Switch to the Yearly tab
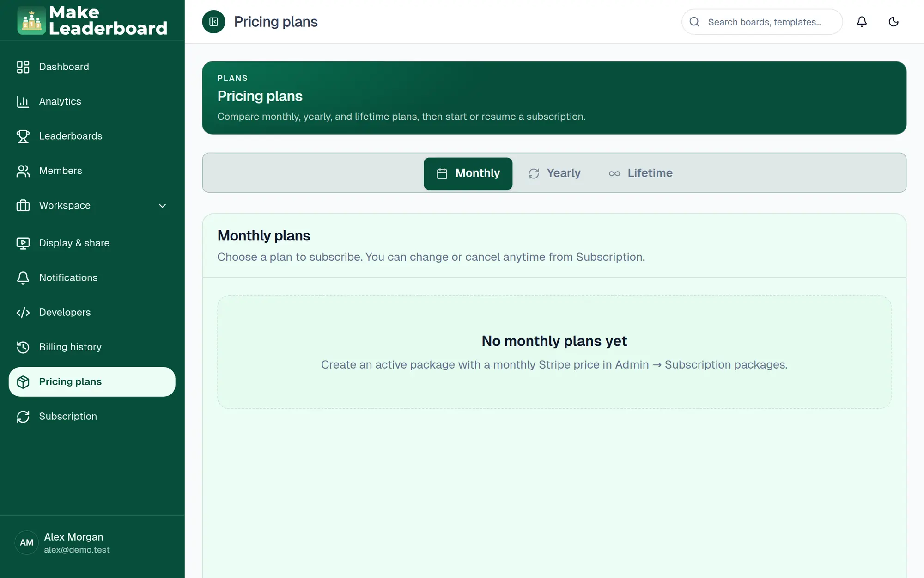Image resolution: width=924 pixels, height=578 pixels. pos(554,173)
